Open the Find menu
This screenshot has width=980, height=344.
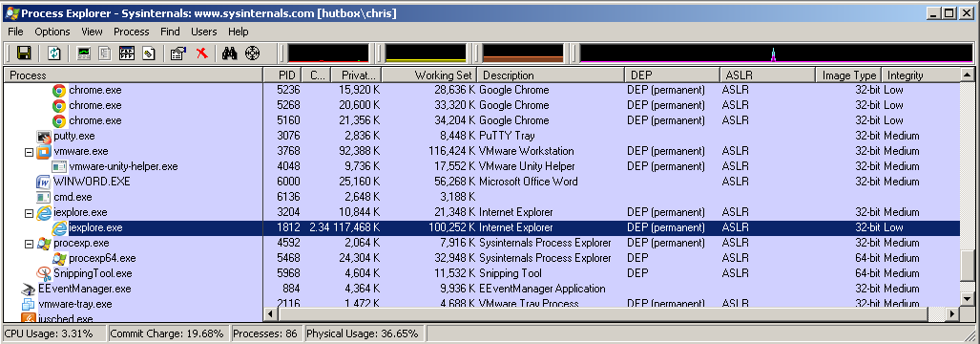[x=170, y=32]
